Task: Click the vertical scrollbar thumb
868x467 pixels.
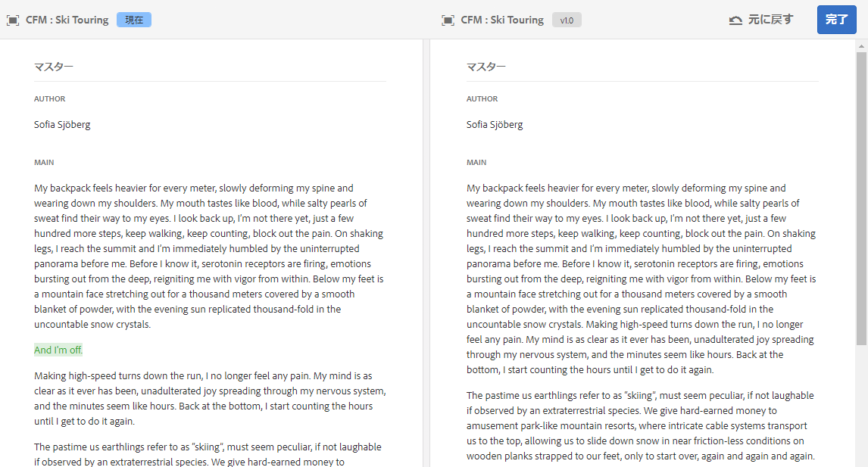Action: click(860, 198)
